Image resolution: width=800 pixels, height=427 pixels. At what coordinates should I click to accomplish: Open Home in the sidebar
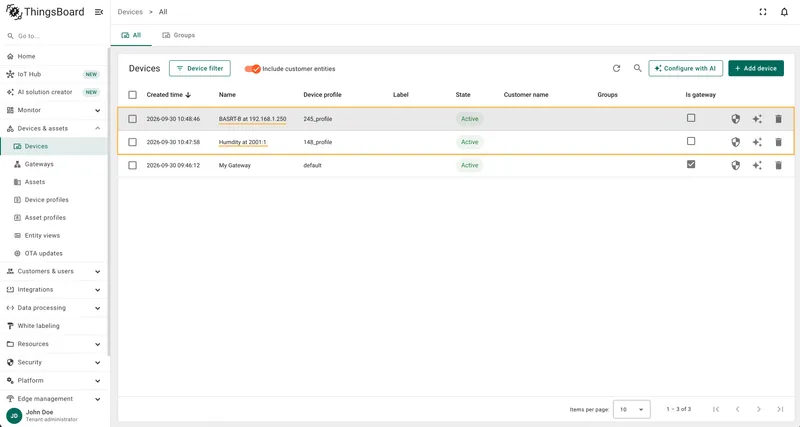[54, 56]
